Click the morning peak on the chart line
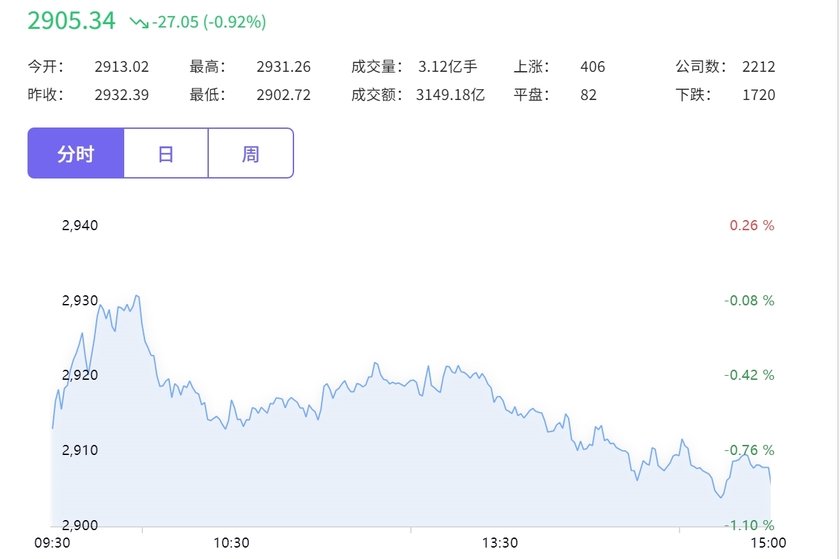The height and width of the screenshot is (559, 840). [x=137, y=296]
